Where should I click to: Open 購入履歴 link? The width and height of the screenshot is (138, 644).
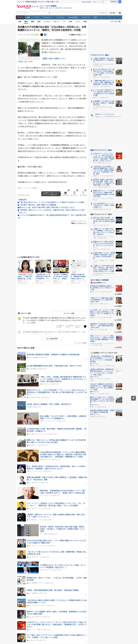(112, 13)
